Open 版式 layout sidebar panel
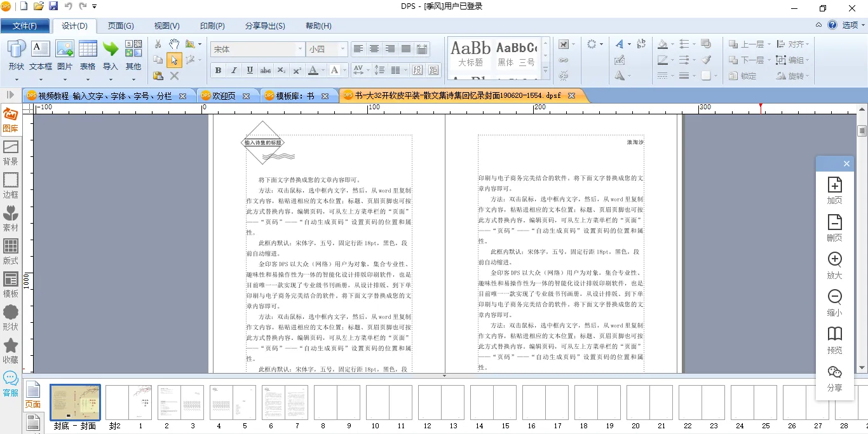 [x=10, y=252]
